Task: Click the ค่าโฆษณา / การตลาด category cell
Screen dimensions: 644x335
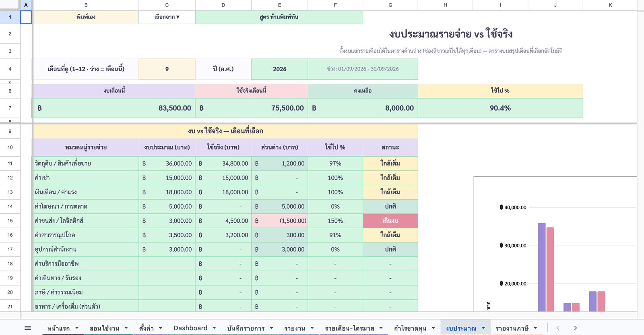Action: 86,207
